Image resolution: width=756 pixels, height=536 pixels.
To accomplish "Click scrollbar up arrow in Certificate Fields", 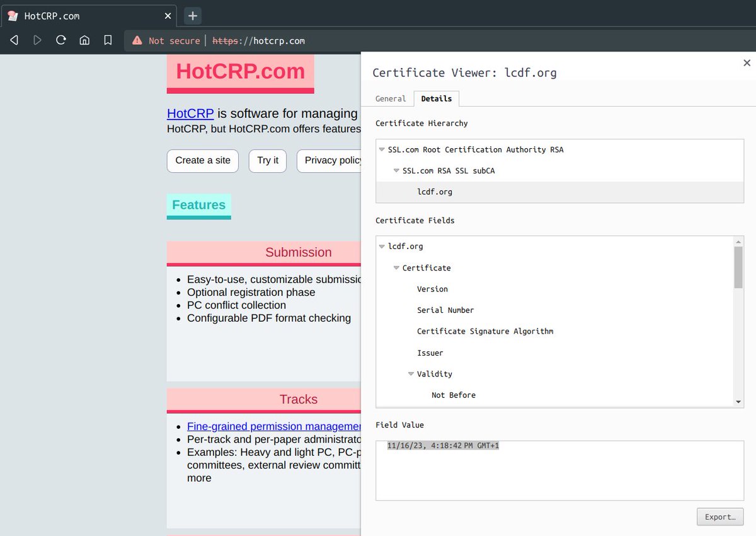I will coord(738,241).
